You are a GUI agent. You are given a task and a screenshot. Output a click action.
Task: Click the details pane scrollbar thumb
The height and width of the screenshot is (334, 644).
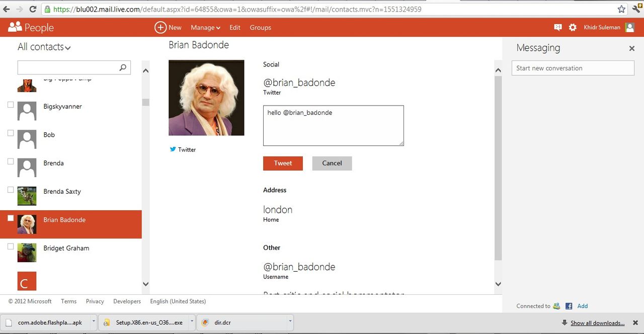tap(498, 169)
